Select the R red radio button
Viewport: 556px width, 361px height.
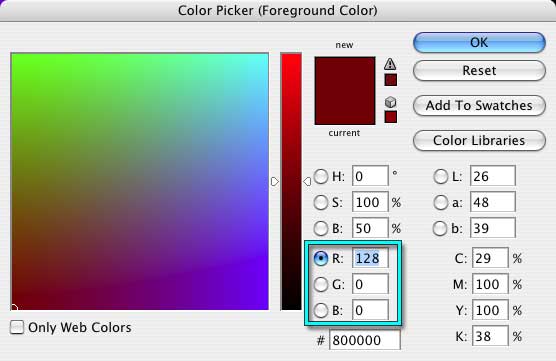[x=321, y=258]
